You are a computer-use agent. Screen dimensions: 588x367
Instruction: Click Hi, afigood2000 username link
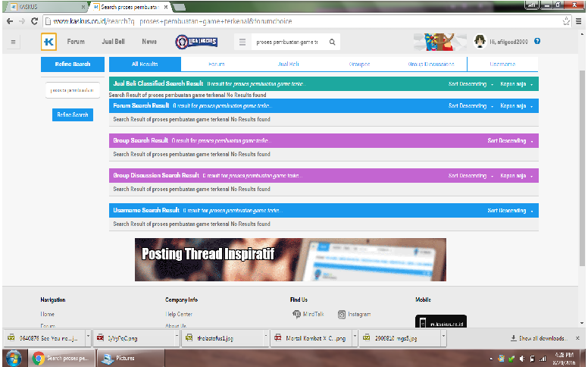point(508,42)
